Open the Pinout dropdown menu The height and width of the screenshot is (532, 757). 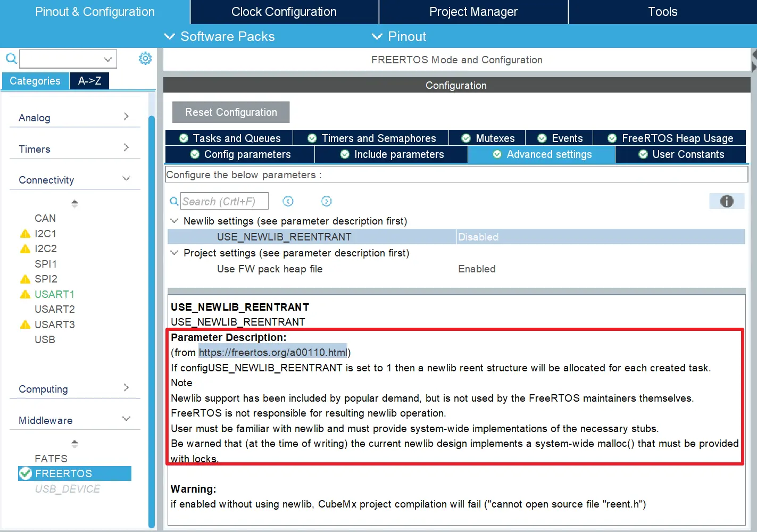tap(399, 36)
